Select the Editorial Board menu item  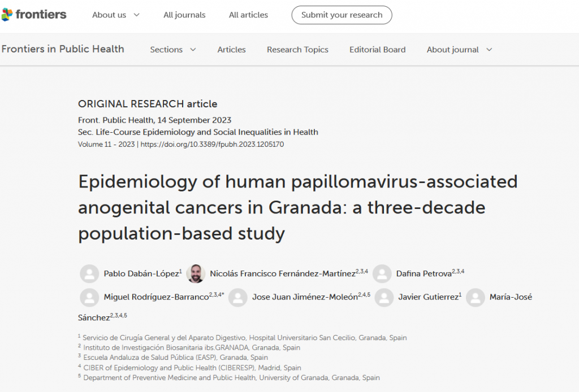click(x=377, y=50)
